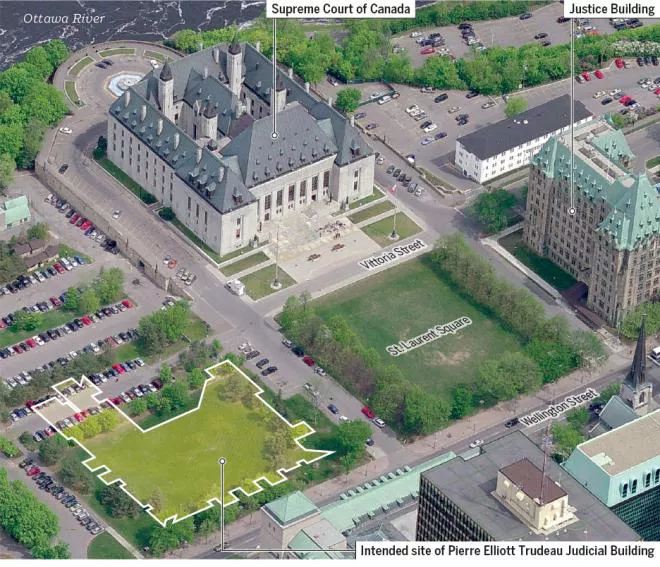Screen dimensions: 660x567
Task: Select the church spire near Wellington Street
Action: pyautogui.click(x=636, y=365)
